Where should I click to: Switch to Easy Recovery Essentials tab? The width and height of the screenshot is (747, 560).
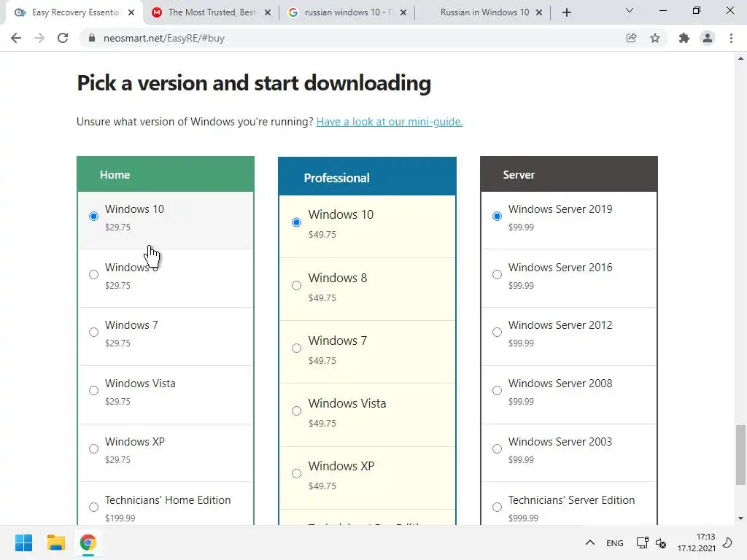[75, 12]
